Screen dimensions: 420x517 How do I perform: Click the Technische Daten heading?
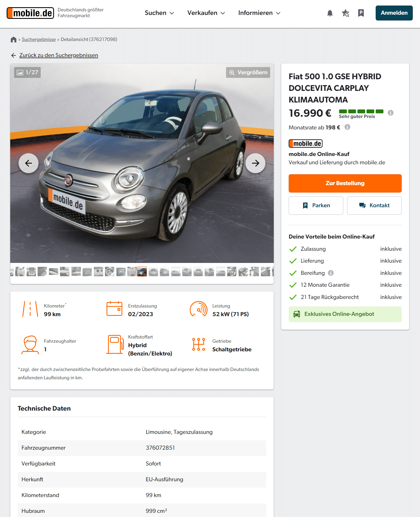click(44, 409)
